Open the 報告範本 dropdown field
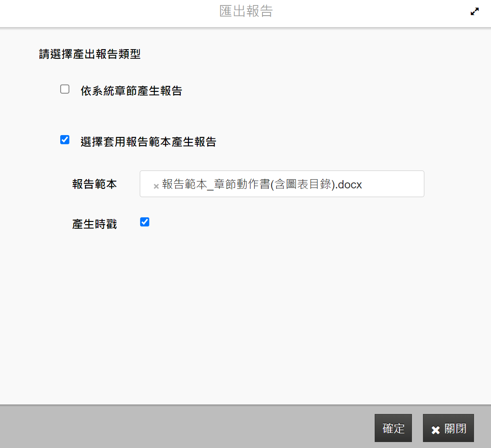 [281, 184]
